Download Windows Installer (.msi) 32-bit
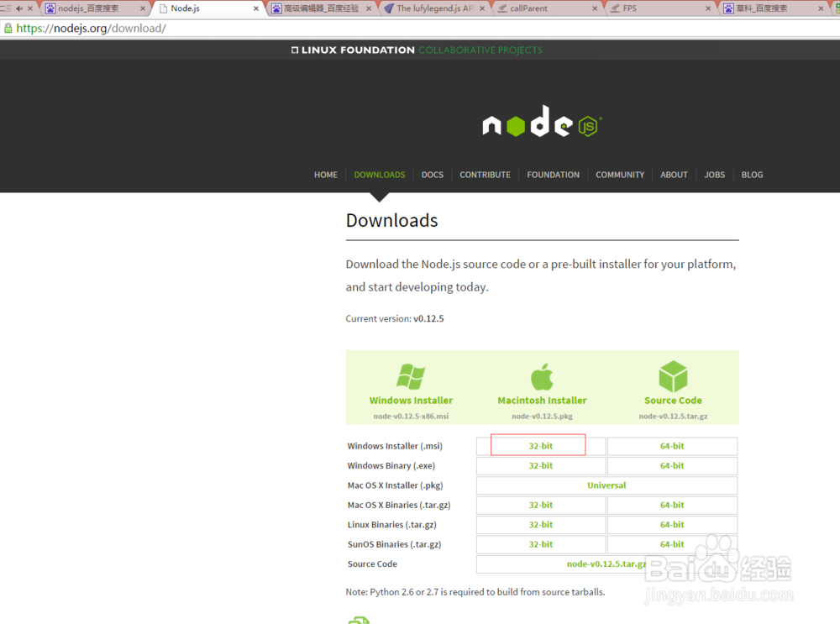840x624 pixels. (x=540, y=446)
